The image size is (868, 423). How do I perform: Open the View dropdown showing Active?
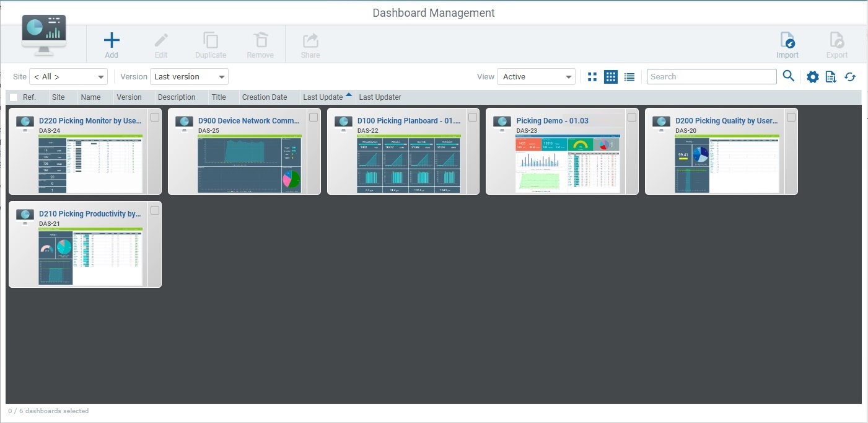(535, 76)
